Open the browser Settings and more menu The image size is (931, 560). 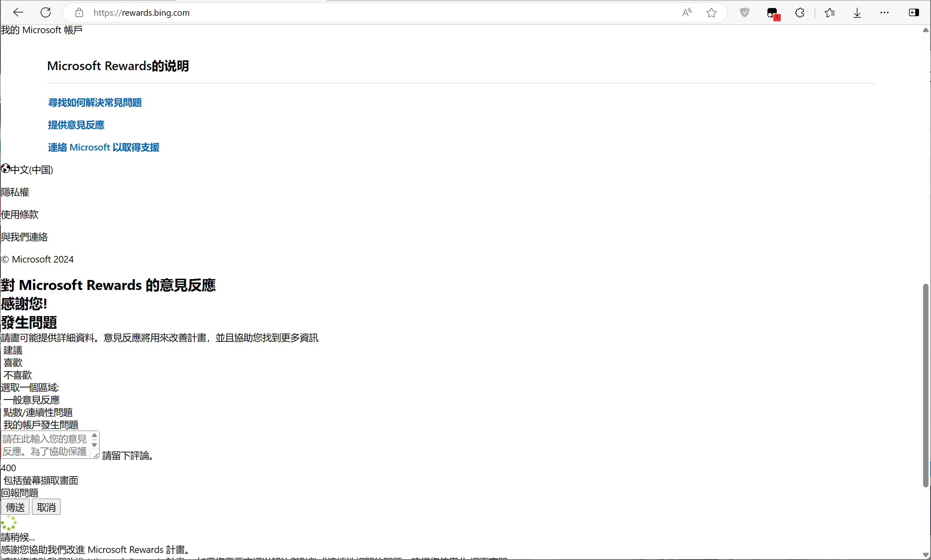tap(885, 13)
